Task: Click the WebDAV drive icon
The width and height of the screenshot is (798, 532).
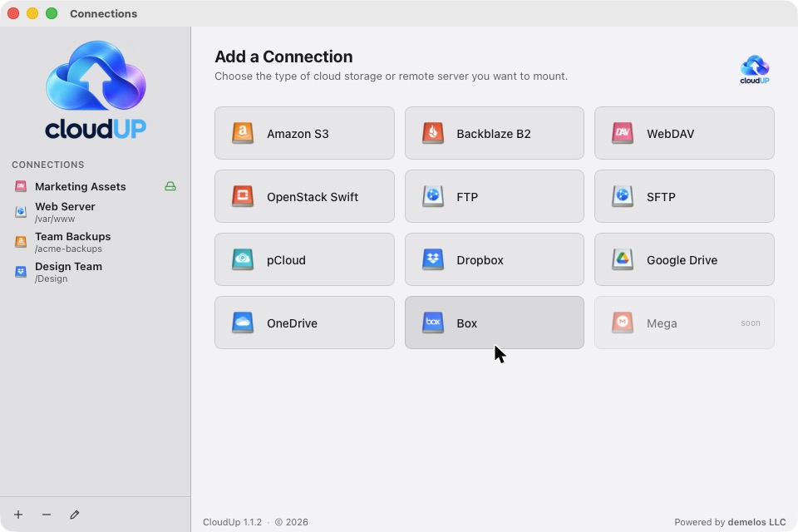Action: [623, 133]
